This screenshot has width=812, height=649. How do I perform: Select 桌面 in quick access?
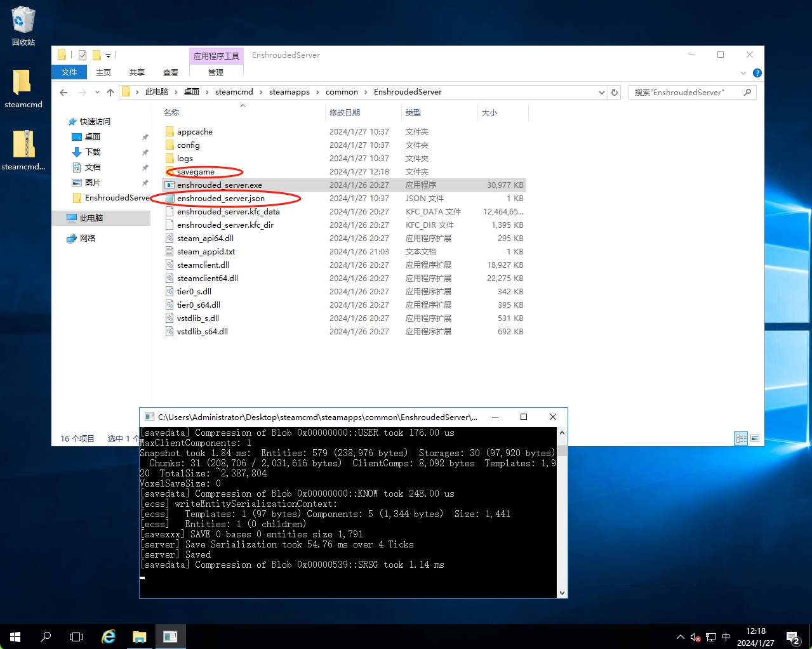coord(93,137)
